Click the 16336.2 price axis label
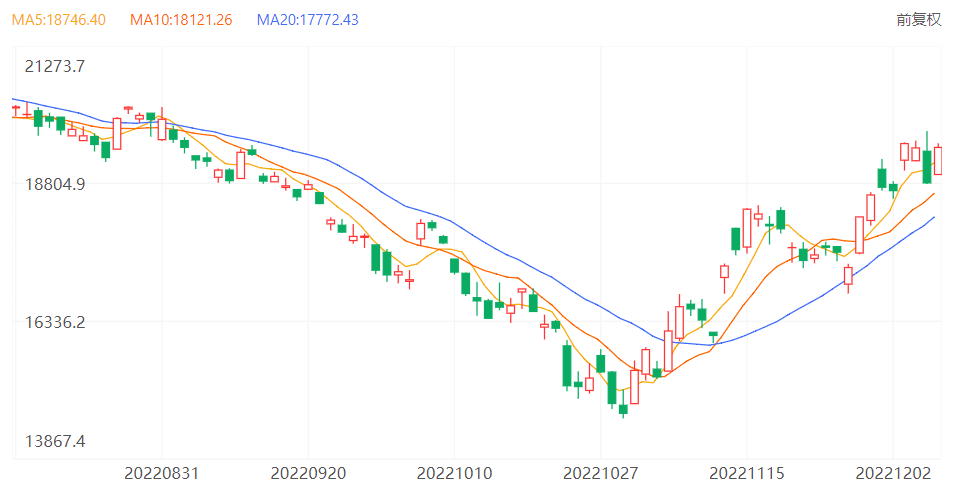 tap(54, 322)
